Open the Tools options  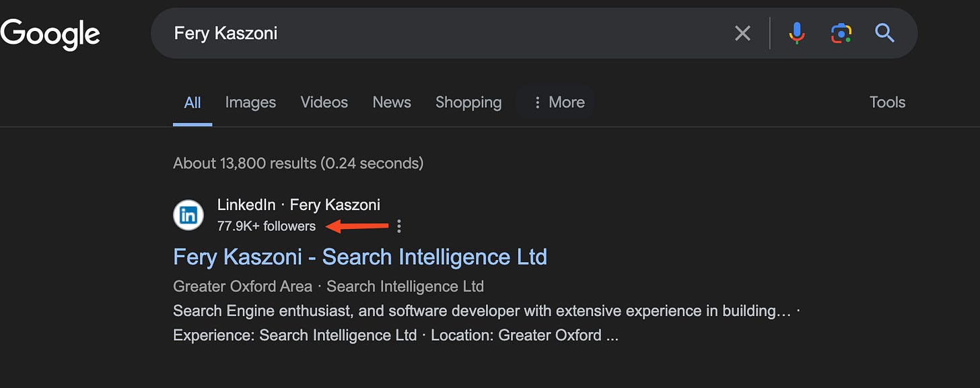[887, 102]
